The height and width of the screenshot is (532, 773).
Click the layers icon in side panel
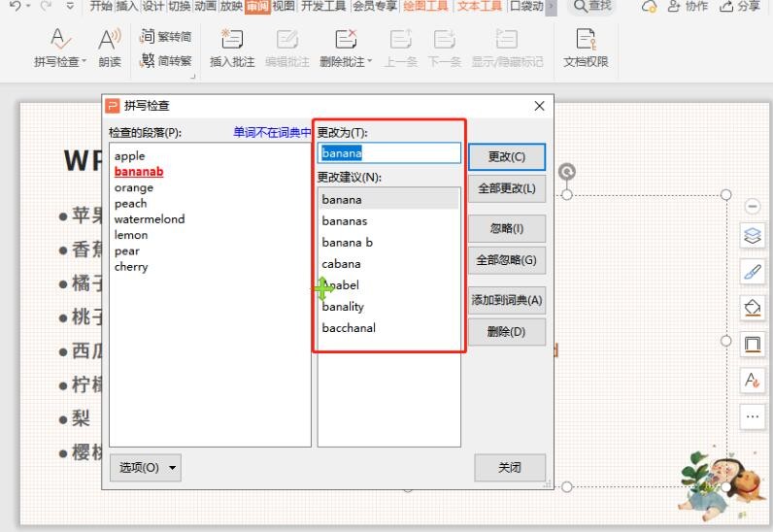(753, 235)
